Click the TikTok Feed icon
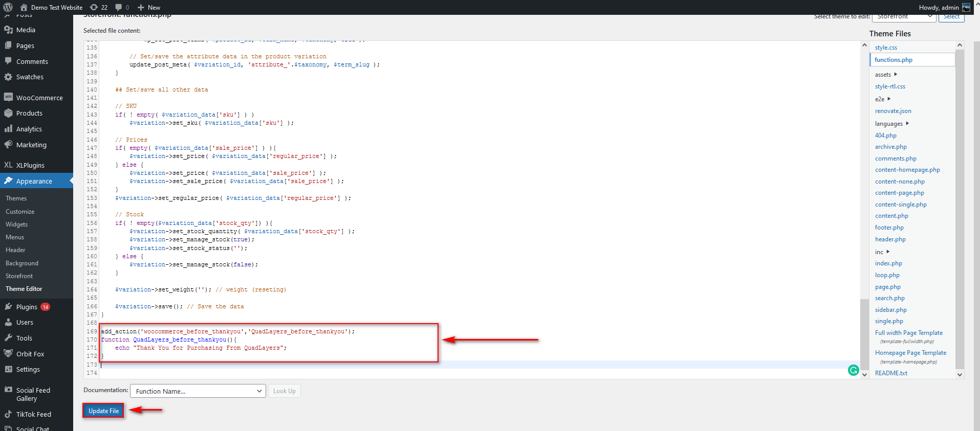 (x=8, y=414)
